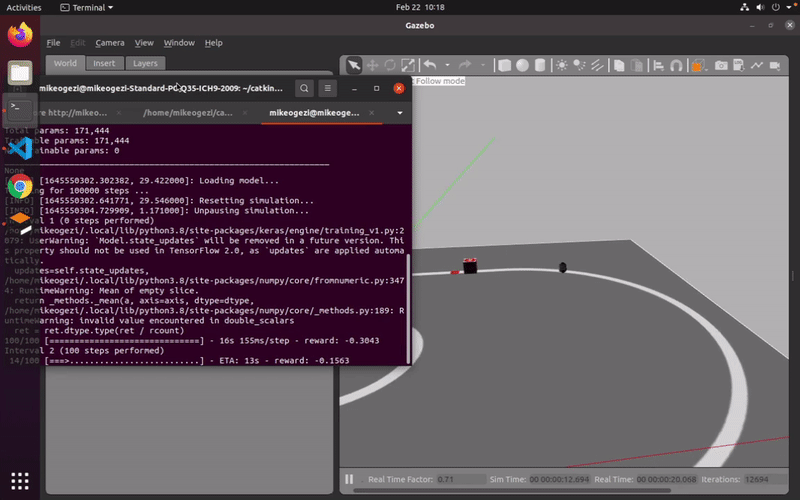
Task: Take a screenshot with camera icon
Action: pyautogui.click(x=721, y=65)
